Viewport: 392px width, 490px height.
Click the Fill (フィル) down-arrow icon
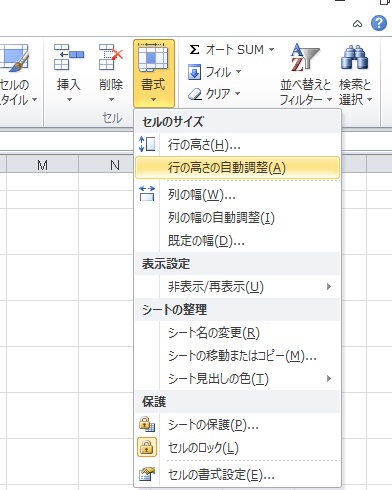pos(194,72)
